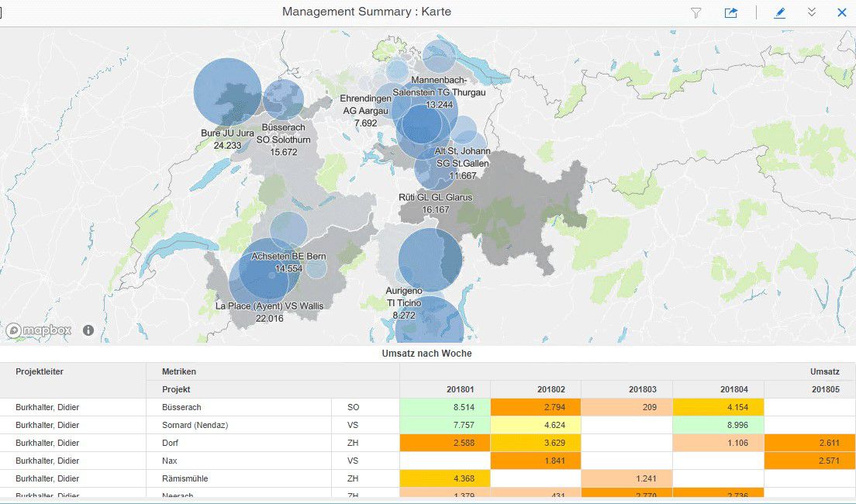This screenshot has width=856, height=504.
Task: Open the filter funnel icon
Action: pyautogui.click(x=695, y=12)
